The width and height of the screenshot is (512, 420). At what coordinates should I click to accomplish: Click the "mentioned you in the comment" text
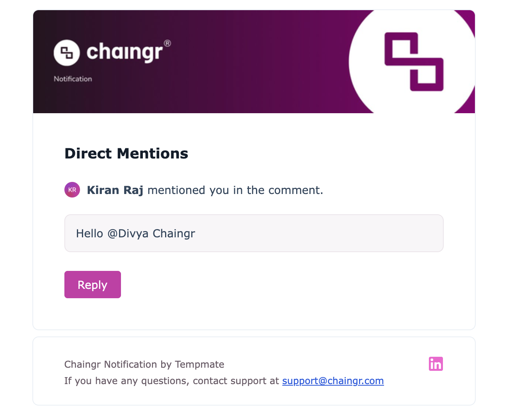pyautogui.click(x=235, y=190)
